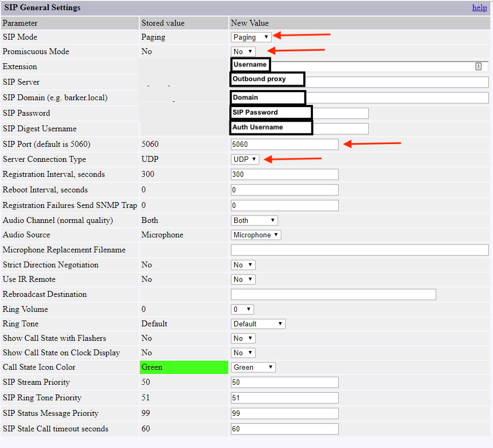Click the 'Strict Direction Negotiation' label
Viewport: 493px width, 448px height.
coord(50,265)
